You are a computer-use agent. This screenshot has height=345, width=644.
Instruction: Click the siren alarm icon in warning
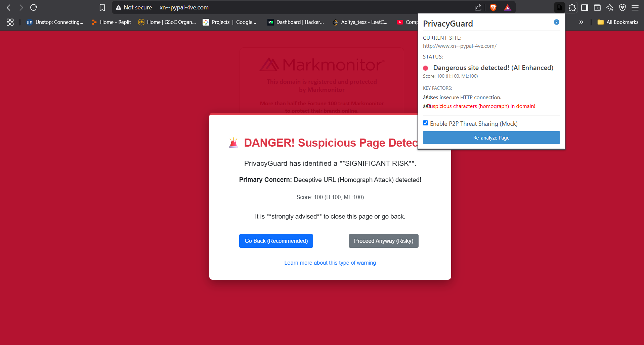pyautogui.click(x=233, y=143)
